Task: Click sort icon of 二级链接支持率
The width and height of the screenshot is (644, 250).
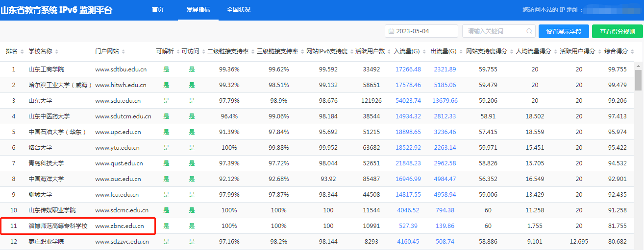Action: tap(252, 51)
